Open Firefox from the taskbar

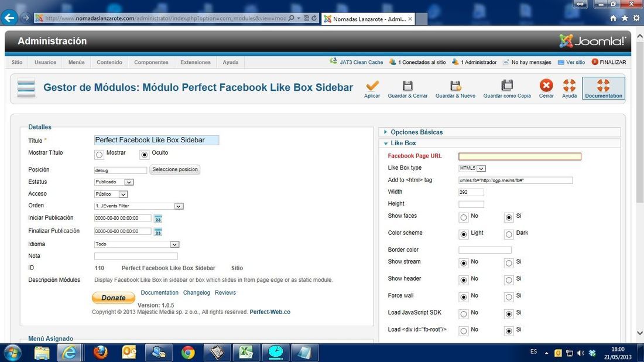pyautogui.click(x=100, y=353)
